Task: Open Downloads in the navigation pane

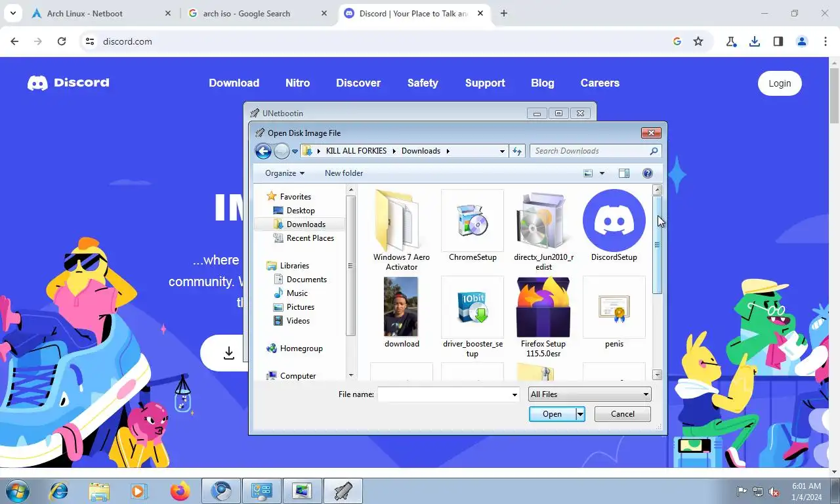Action: coord(306,224)
